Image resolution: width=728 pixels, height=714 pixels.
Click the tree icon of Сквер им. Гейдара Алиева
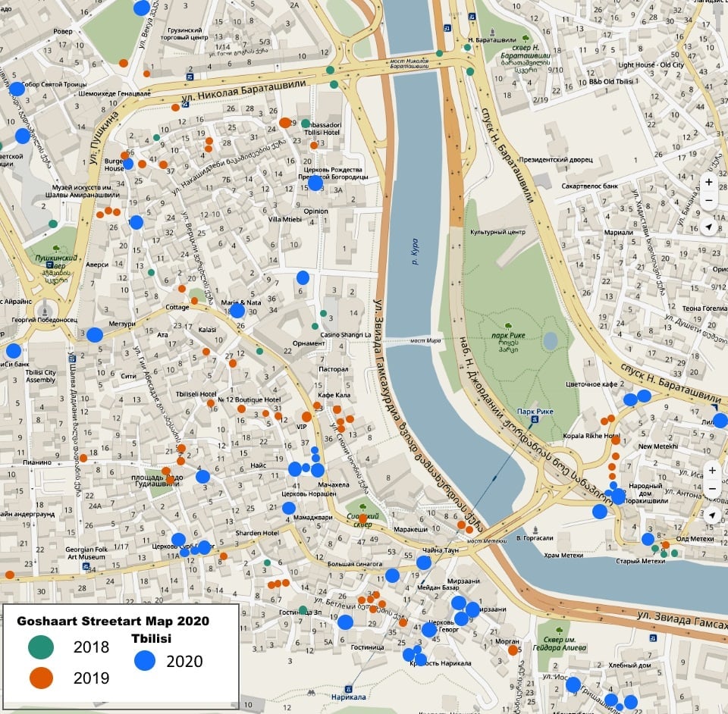tap(559, 631)
